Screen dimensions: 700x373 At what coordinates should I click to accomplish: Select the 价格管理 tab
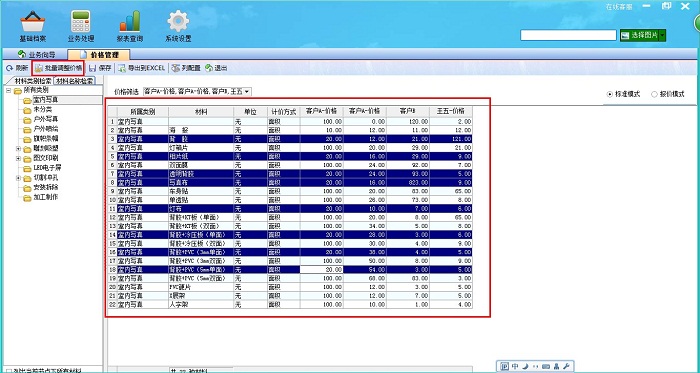tap(99, 55)
